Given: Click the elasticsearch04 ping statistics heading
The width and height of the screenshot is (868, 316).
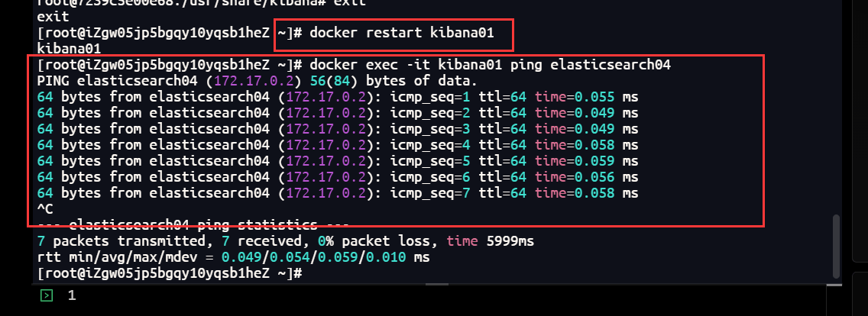Looking at the screenshot, I should pyautogui.click(x=193, y=225).
